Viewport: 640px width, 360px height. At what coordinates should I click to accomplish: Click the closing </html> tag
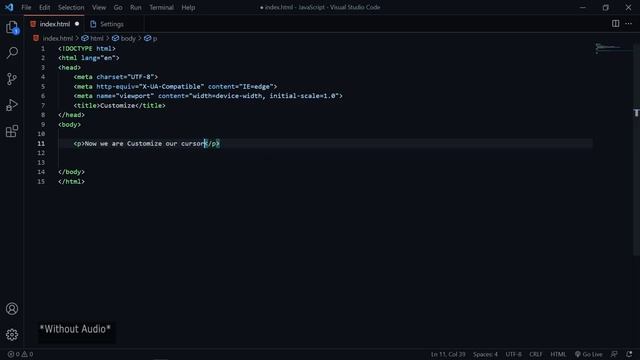pos(71,182)
